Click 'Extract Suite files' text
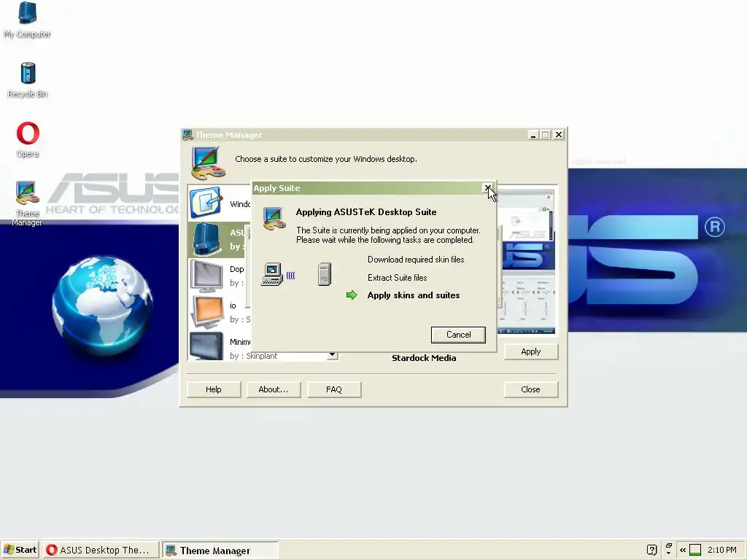Screen dimensions: 747x560 398,278
